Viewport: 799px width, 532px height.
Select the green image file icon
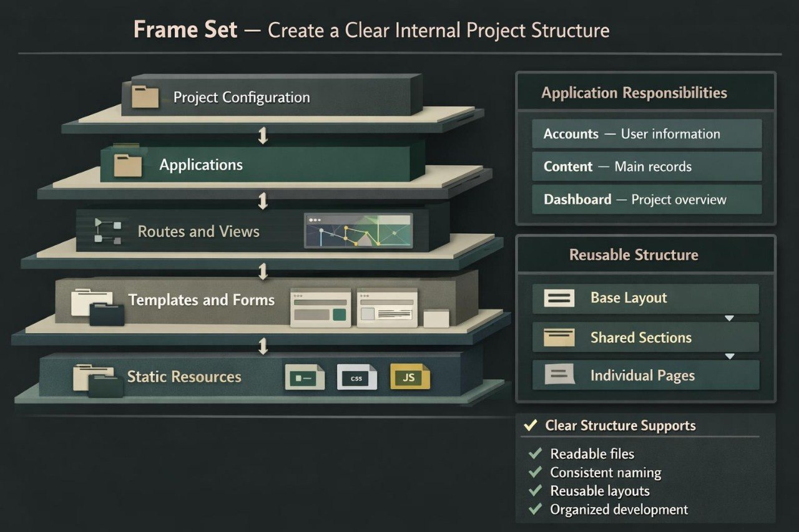(305, 377)
